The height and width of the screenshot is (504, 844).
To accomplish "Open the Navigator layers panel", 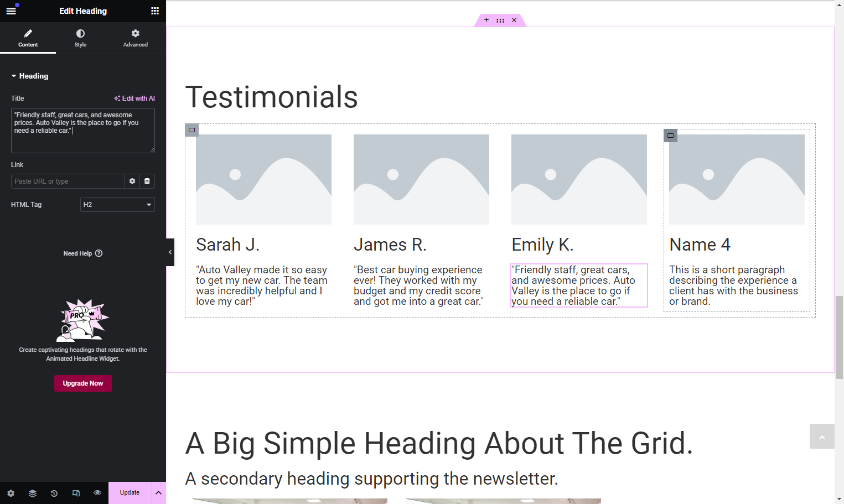I will 33,493.
